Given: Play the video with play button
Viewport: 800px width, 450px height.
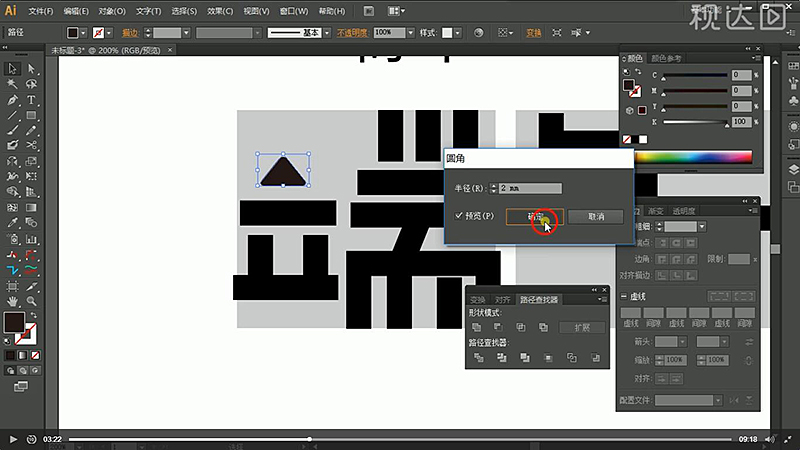Looking at the screenshot, I should point(13,439).
